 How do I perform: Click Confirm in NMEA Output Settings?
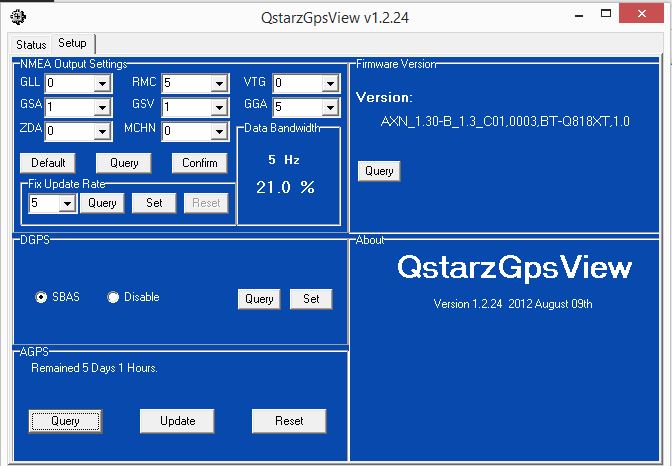[200, 163]
